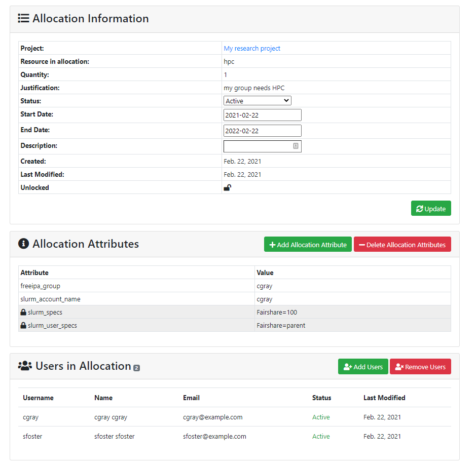
Task: Click the Allocation Attributes heading
Action: pyautogui.click(x=86, y=244)
